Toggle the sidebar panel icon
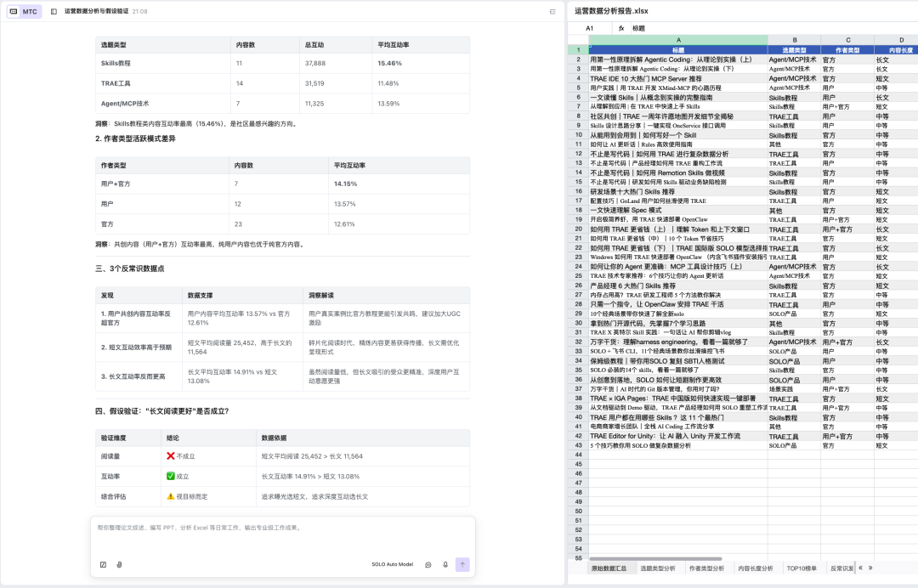918x588 pixels. 54,11
